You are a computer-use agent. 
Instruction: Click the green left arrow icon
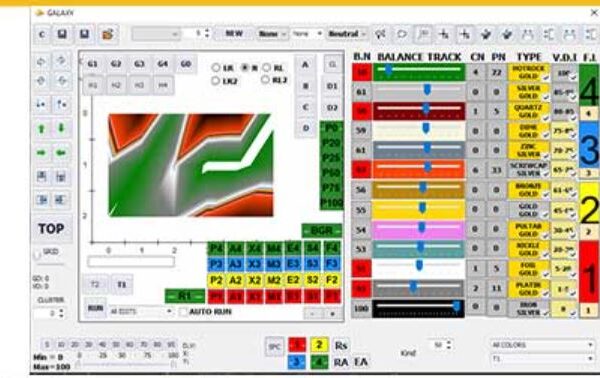point(61,153)
